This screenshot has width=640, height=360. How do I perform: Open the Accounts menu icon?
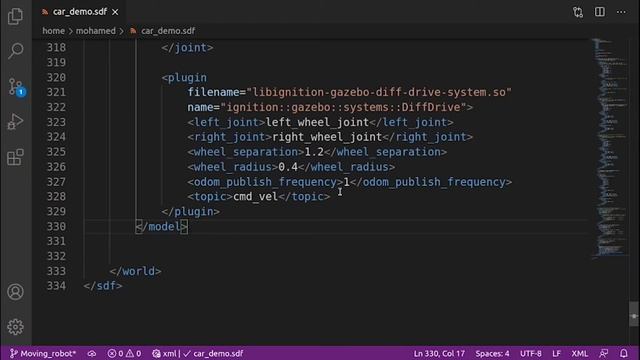[x=16, y=292]
